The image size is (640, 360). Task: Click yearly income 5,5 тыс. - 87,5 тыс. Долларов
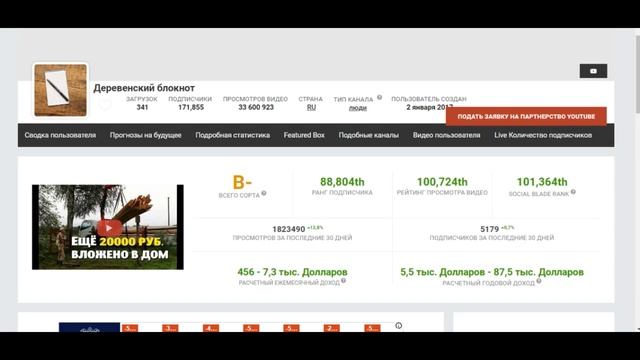tap(492, 272)
